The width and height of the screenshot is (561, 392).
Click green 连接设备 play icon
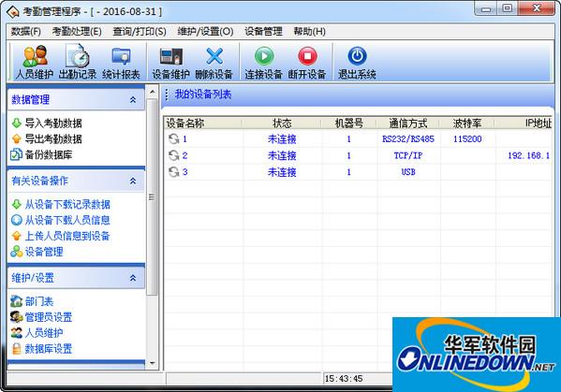point(264,56)
